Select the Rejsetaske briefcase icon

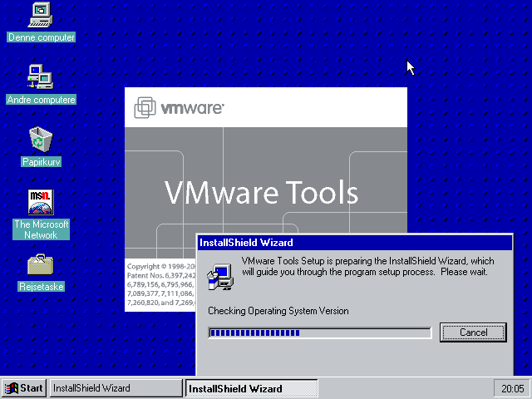(x=41, y=264)
